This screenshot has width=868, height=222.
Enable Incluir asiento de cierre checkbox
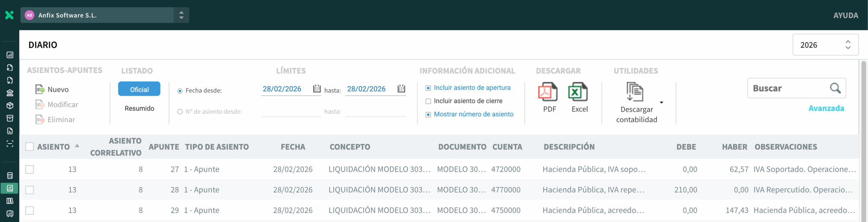point(428,101)
